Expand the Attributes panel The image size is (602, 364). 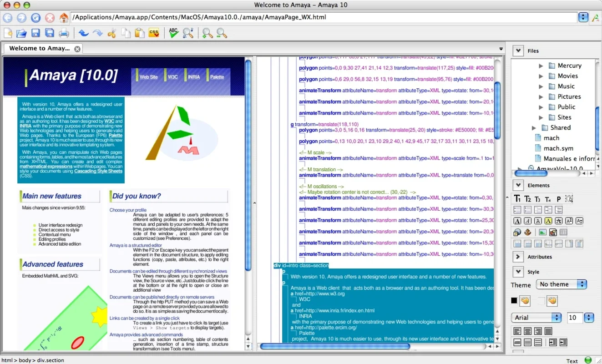point(518,257)
